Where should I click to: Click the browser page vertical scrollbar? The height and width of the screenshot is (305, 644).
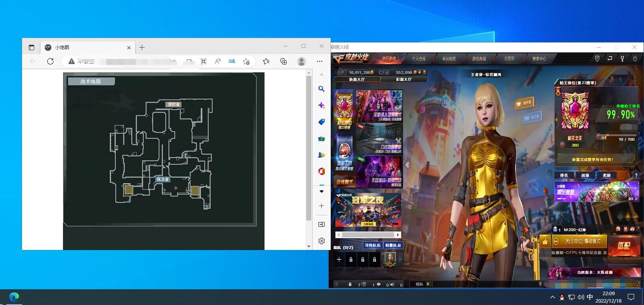pyautogui.click(x=309, y=148)
